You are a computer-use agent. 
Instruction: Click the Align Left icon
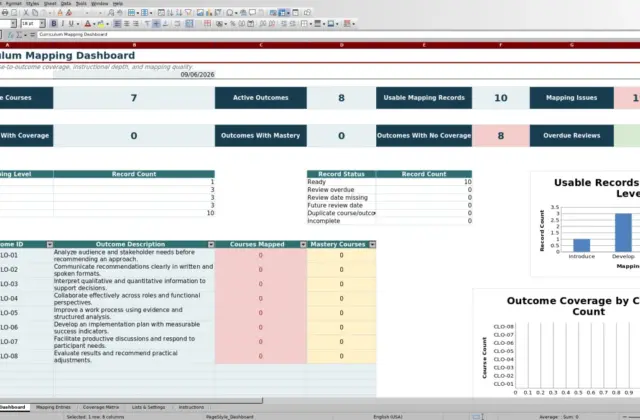click(x=117, y=24)
